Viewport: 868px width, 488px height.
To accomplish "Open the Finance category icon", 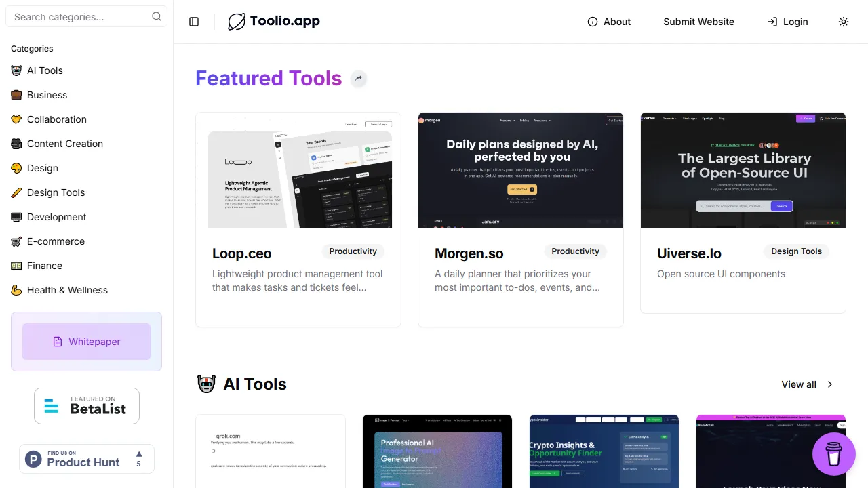I will [16, 266].
